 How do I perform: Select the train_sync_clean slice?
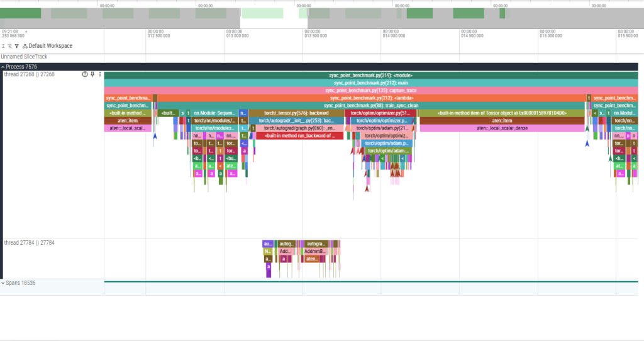tap(370, 106)
